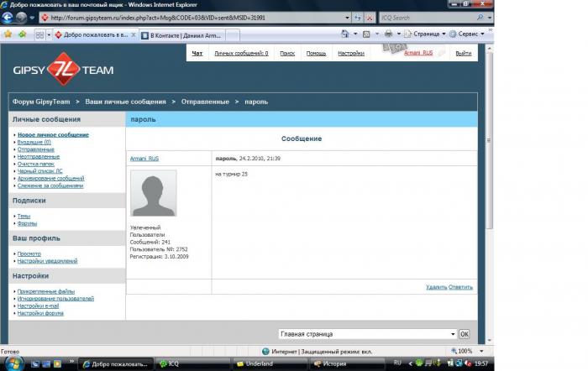
Task: Open the 'Сервис' menu
Action: pos(467,34)
